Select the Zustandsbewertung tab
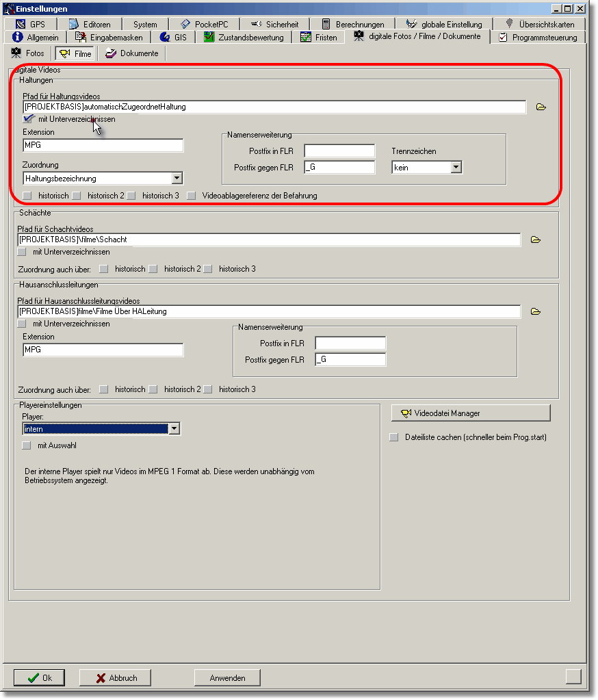The width and height of the screenshot is (598, 700). pyautogui.click(x=244, y=37)
